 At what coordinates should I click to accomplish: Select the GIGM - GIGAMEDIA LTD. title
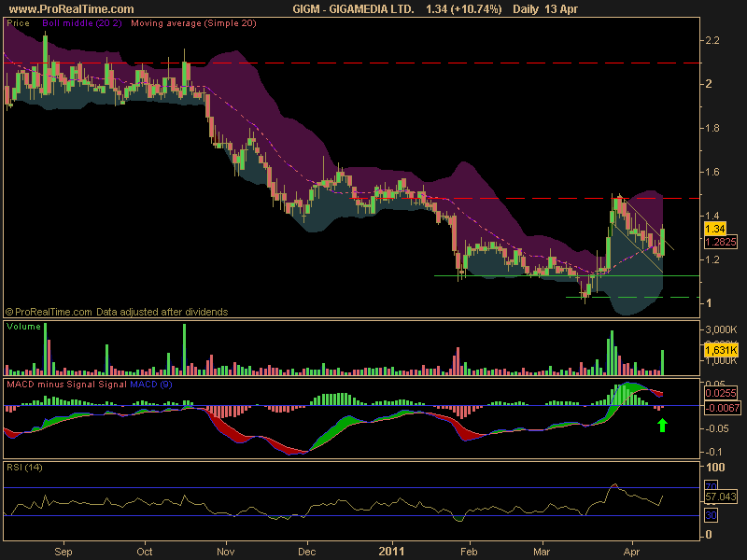coord(353,9)
